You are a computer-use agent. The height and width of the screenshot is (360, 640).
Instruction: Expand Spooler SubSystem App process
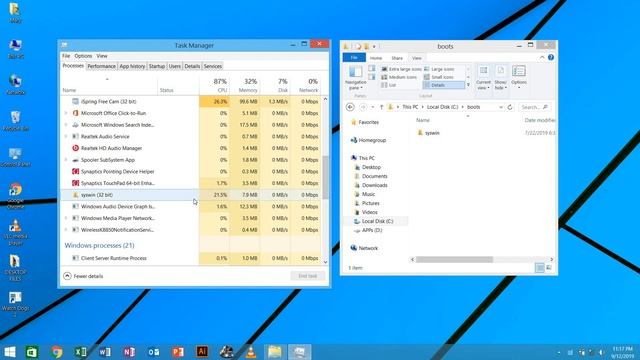point(66,160)
